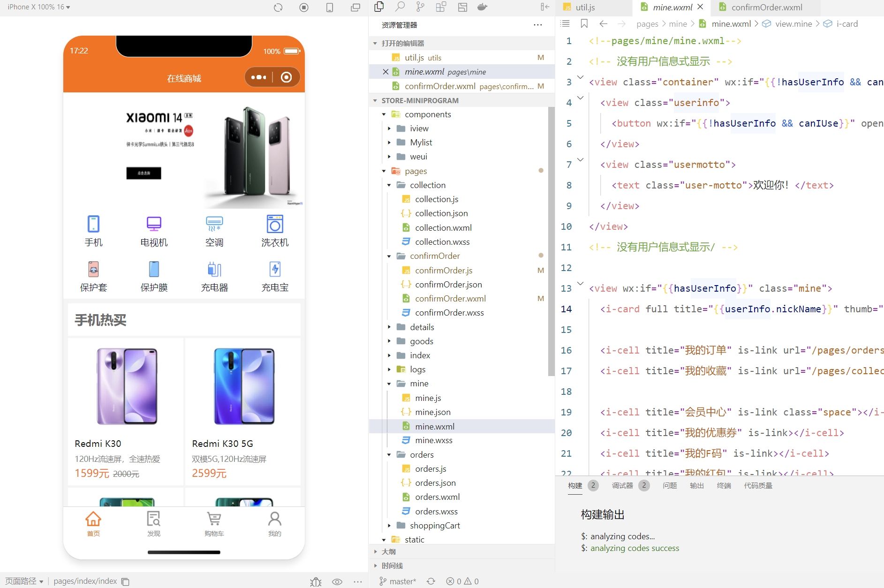Tap the Xiaomi 14 banner image
This screenshot has height=588, width=884.
(x=184, y=150)
